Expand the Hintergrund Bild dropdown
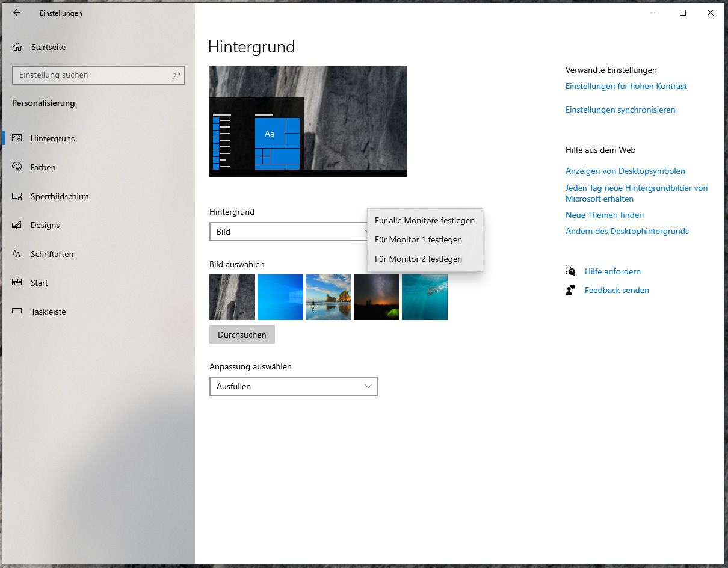Screen dimensions: 728x568 tap(288, 232)
